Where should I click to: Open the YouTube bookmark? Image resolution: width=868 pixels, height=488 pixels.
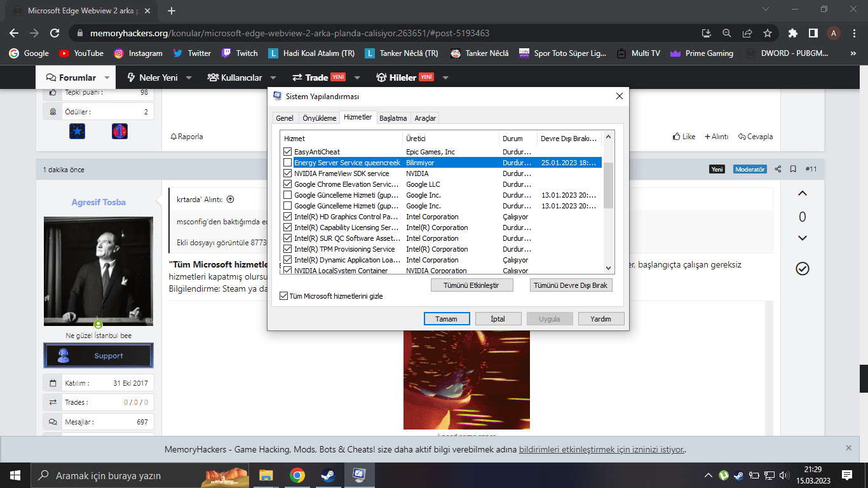tap(81, 53)
